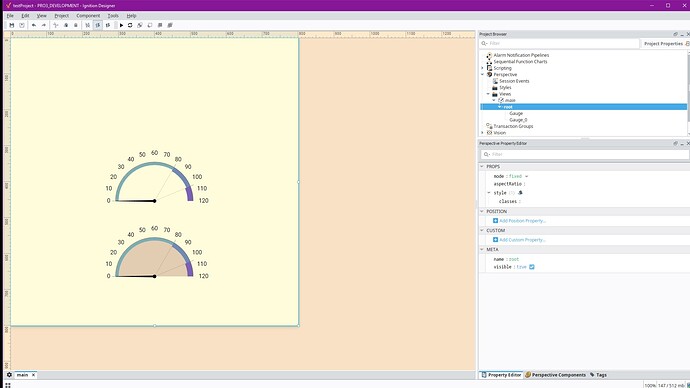
Task: Undock the Perspective Property Editor panel
Action: pos(675,143)
